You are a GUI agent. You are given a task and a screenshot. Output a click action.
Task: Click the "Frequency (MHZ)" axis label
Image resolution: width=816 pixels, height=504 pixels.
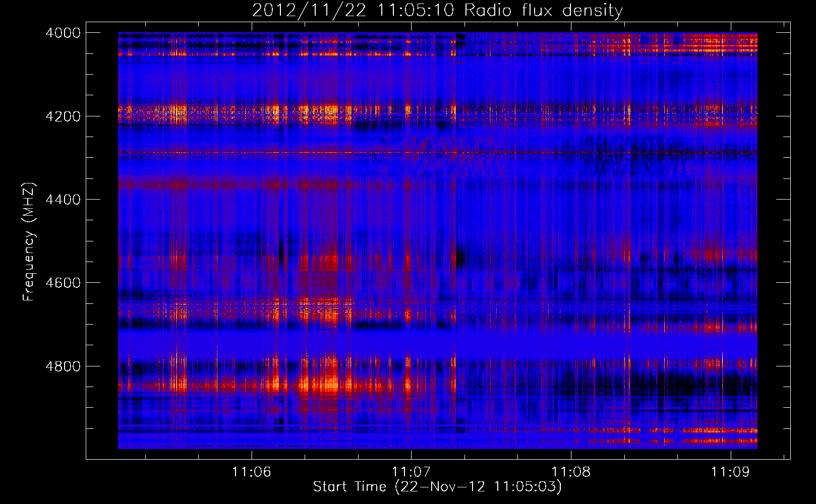pos(29,242)
